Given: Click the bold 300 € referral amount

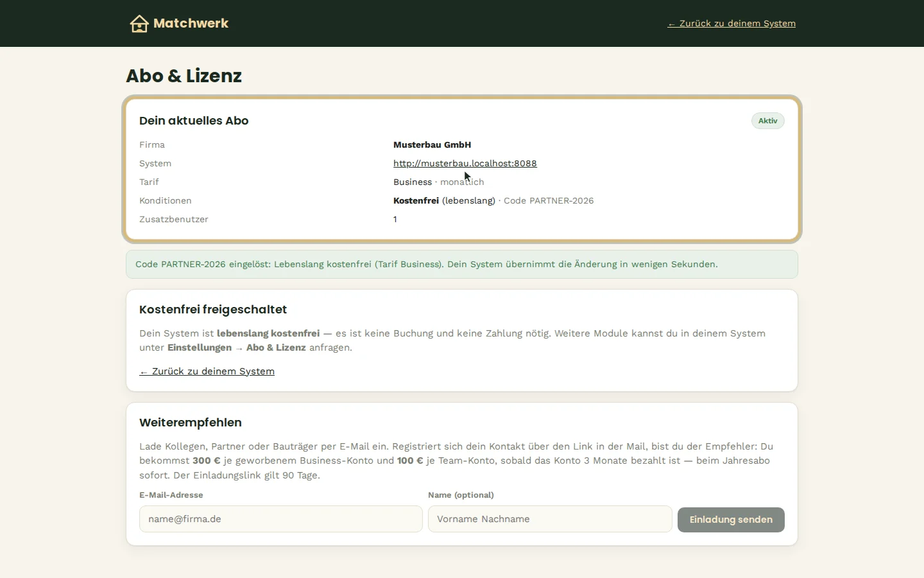Looking at the screenshot, I should 207,460.
